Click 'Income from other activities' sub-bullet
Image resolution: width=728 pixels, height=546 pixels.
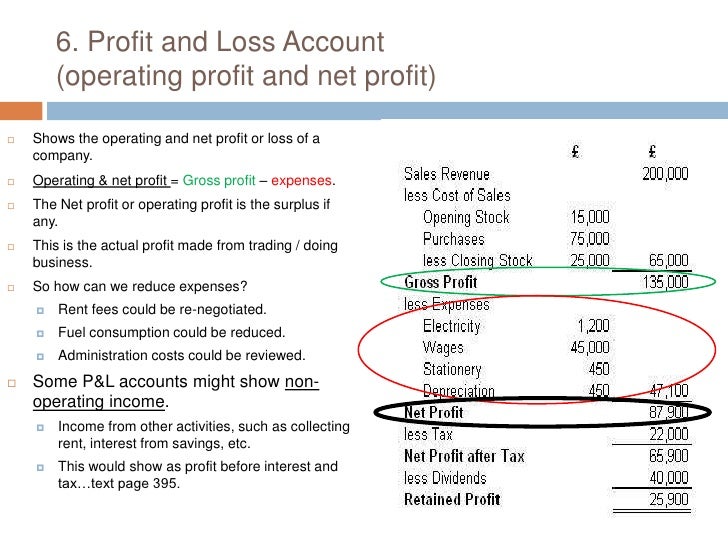pyautogui.click(x=204, y=435)
